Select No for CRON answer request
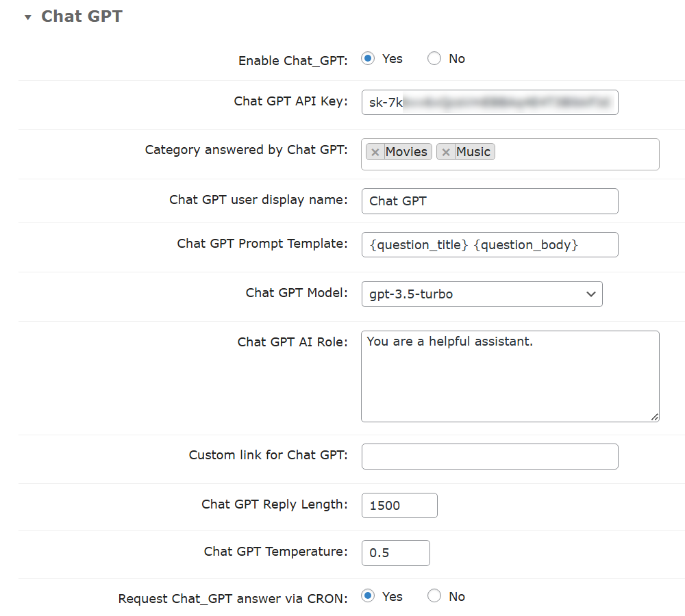The width and height of the screenshot is (685, 616). pyautogui.click(x=434, y=595)
